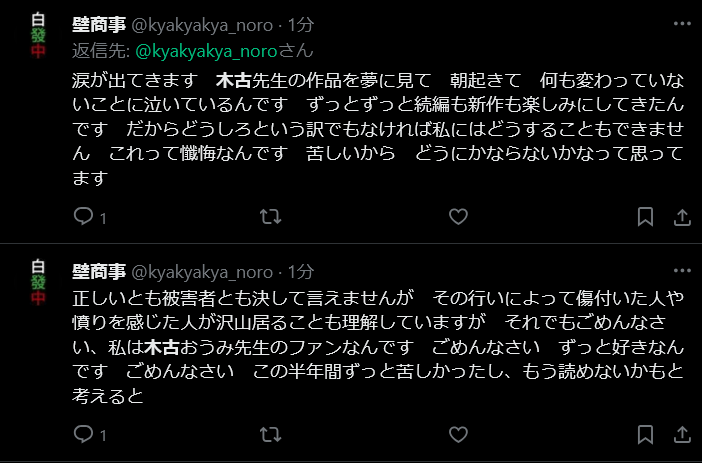Bookmark the second tweet
Image resolution: width=702 pixels, height=463 pixels.
[x=646, y=434]
